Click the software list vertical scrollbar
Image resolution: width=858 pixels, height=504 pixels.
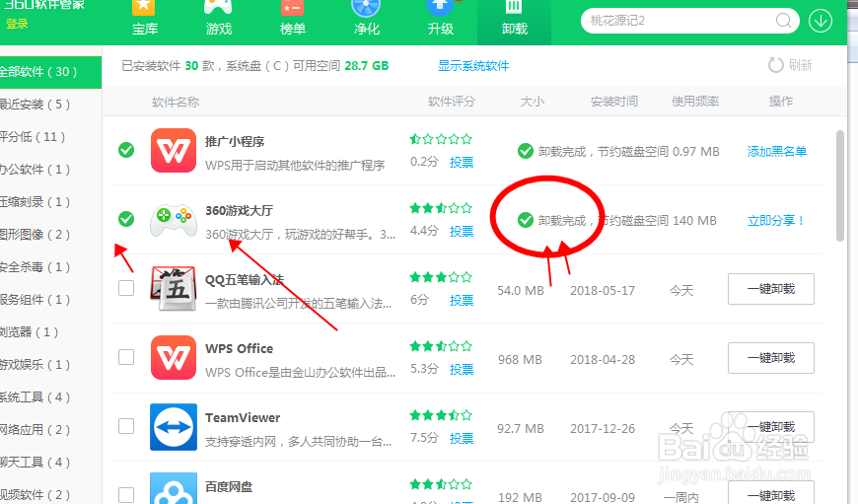tap(840, 185)
